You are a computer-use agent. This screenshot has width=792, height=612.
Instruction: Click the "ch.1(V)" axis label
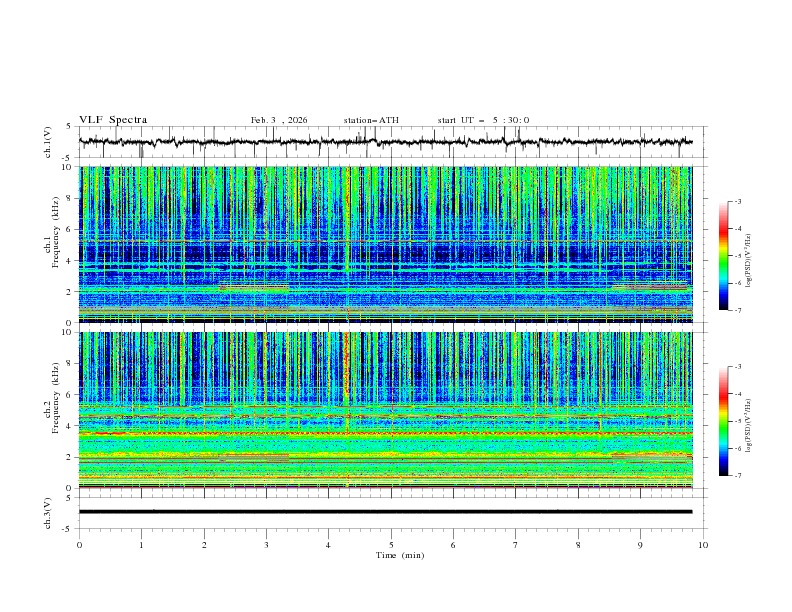[48, 142]
